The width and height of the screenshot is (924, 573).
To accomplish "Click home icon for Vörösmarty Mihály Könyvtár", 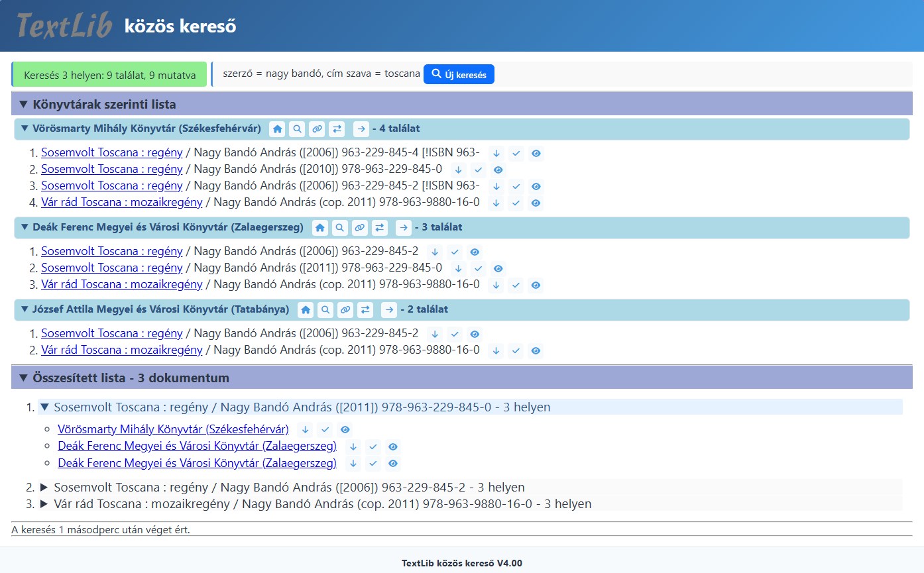I will [278, 129].
